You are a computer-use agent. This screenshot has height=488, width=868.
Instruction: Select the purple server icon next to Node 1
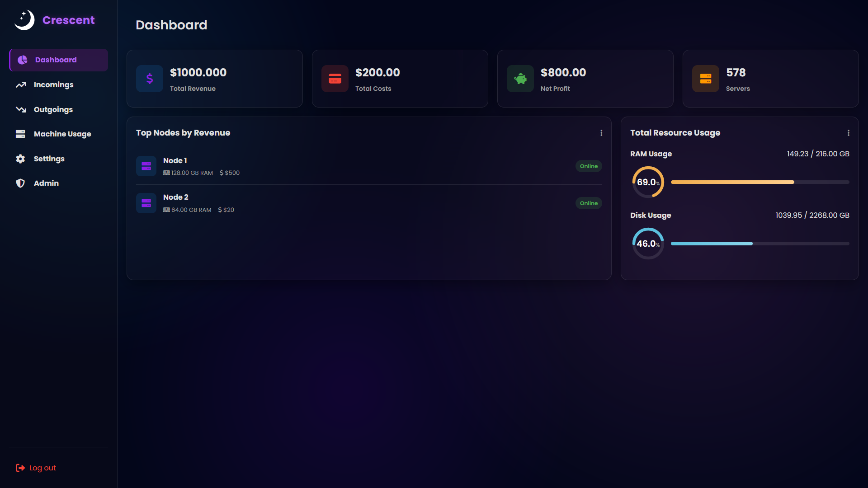pyautogui.click(x=146, y=166)
